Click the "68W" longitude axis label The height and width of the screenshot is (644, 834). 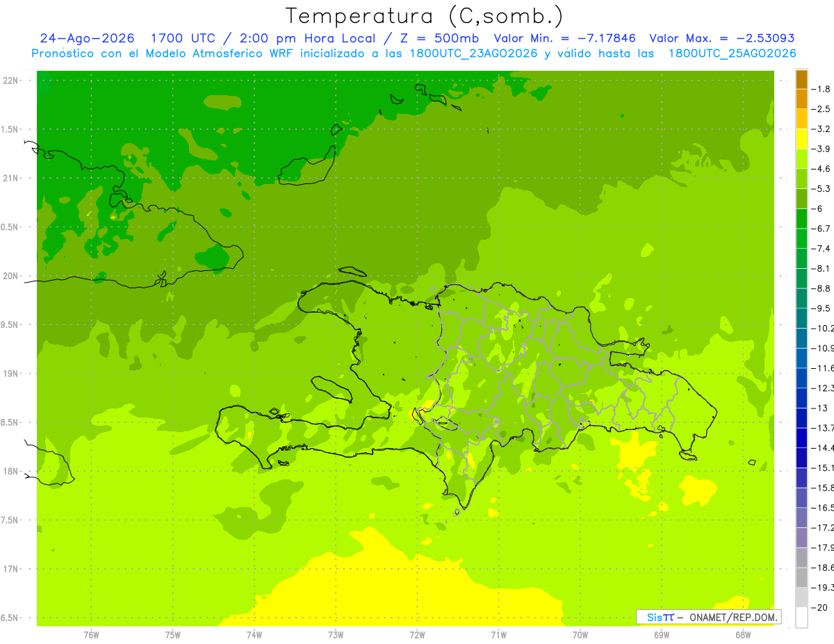pos(743,635)
